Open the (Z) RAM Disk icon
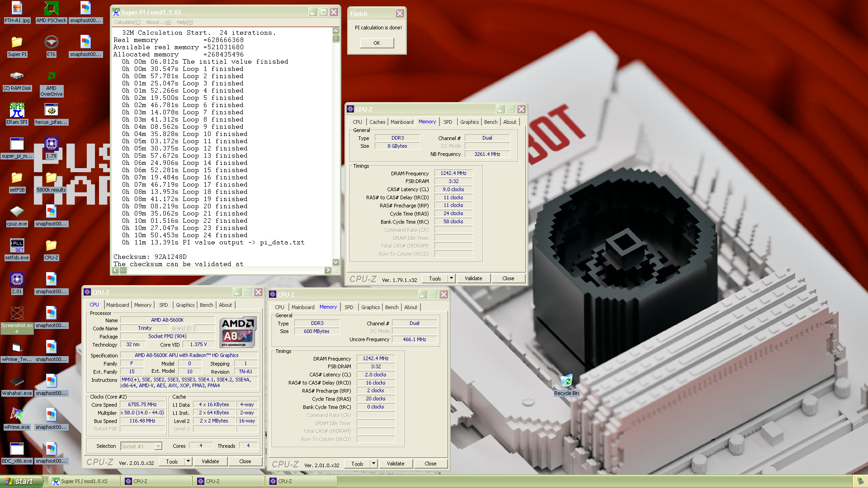The height and width of the screenshot is (488, 868). pos(17,80)
